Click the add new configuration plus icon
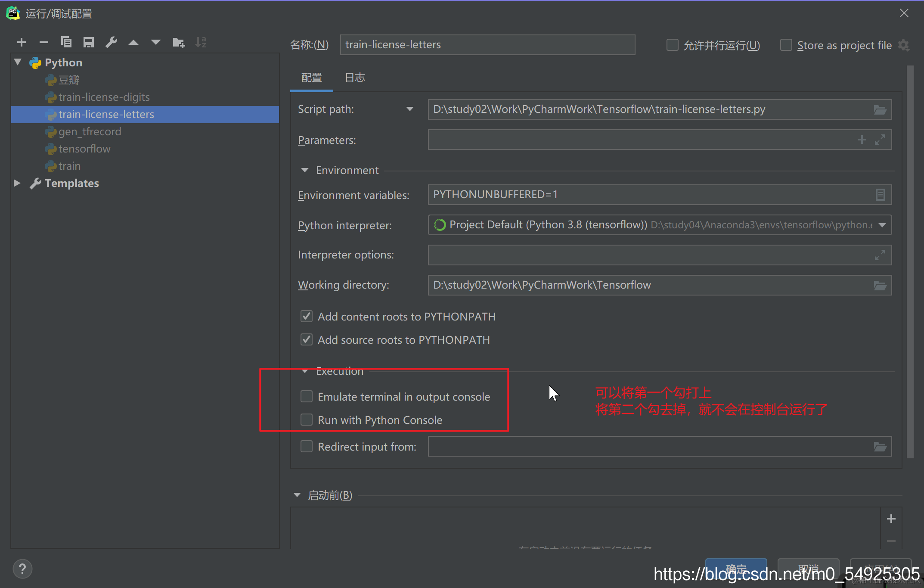The image size is (924, 588). (x=22, y=42)
